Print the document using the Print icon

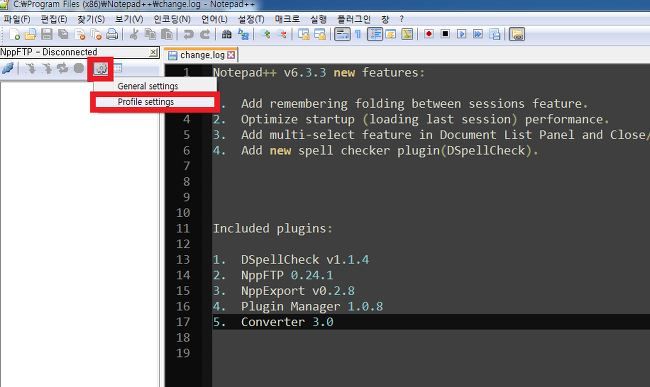click(112, 34)
